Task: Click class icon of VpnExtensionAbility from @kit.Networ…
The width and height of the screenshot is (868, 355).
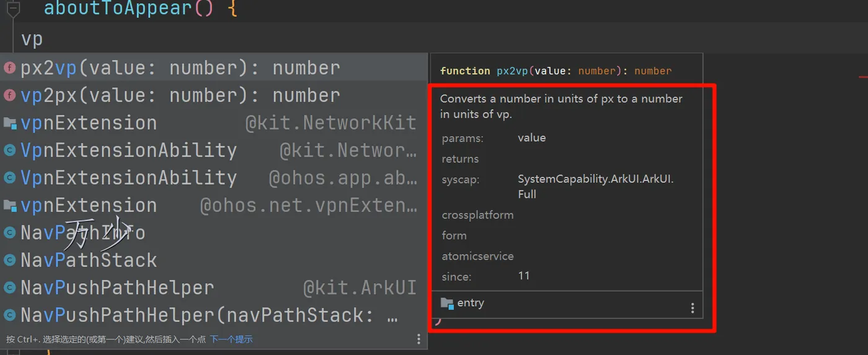Action: click(10, 151)
